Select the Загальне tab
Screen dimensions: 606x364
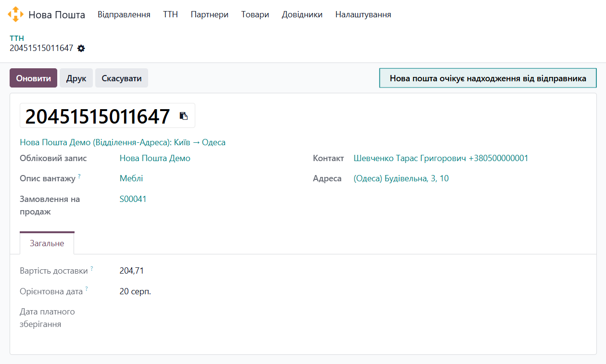coord(47,243)
